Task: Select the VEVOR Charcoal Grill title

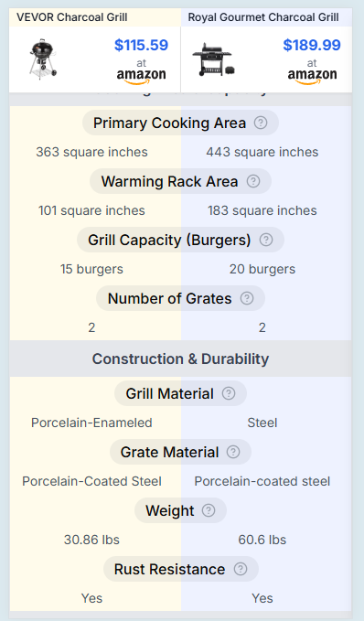Action: tap(72, 17)
